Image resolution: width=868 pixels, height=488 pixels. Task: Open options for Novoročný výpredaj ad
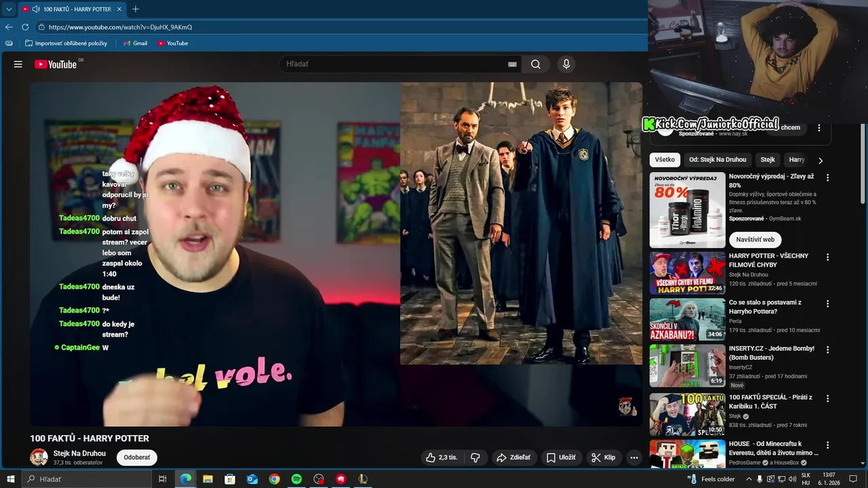827,178
